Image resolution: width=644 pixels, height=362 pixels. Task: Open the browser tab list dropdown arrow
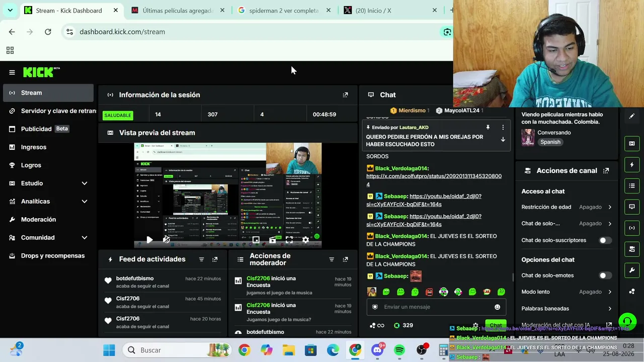pyautogui.click(x=10, y=10)
